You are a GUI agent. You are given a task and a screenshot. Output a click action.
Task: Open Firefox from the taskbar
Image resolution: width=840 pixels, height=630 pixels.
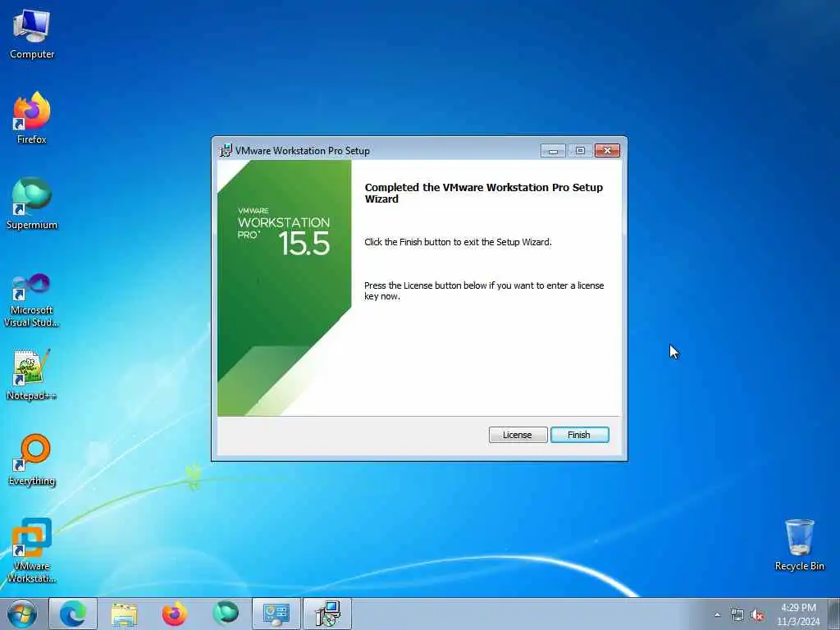coord(175,614)
